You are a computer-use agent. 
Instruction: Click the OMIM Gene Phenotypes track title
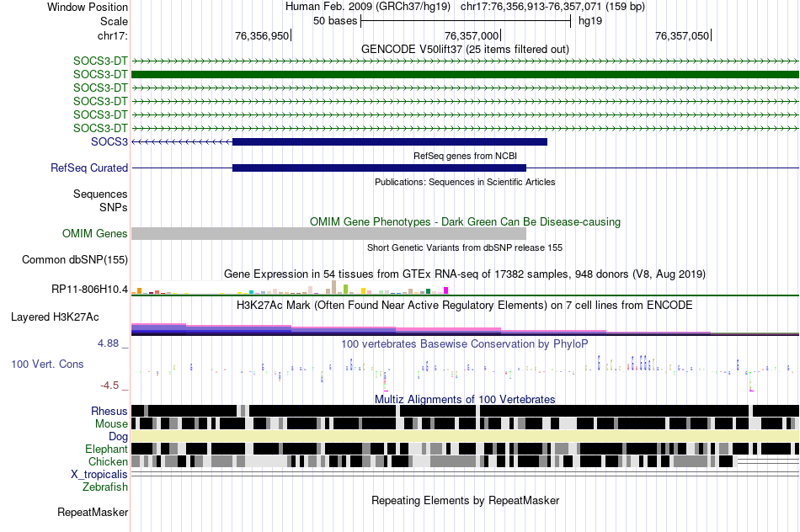466,222
